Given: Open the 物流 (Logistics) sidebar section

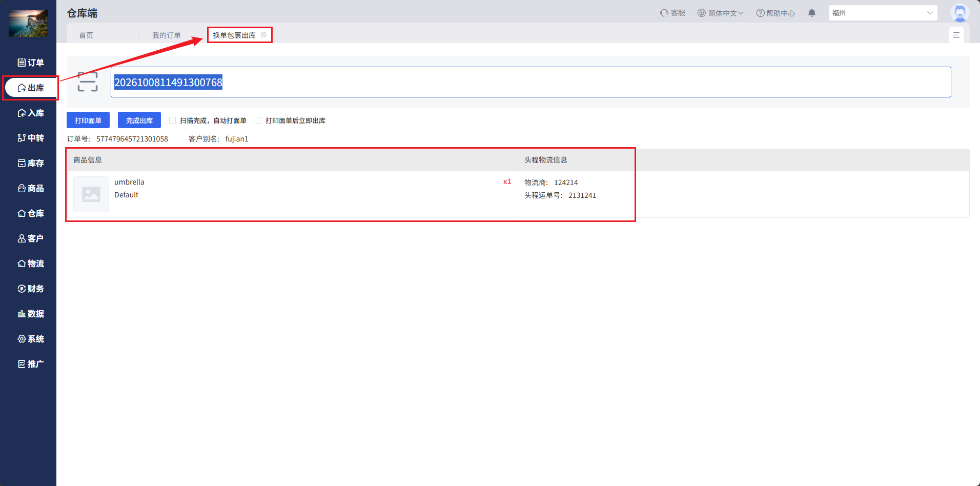Looking at the screenshot, I should (31, 264).
